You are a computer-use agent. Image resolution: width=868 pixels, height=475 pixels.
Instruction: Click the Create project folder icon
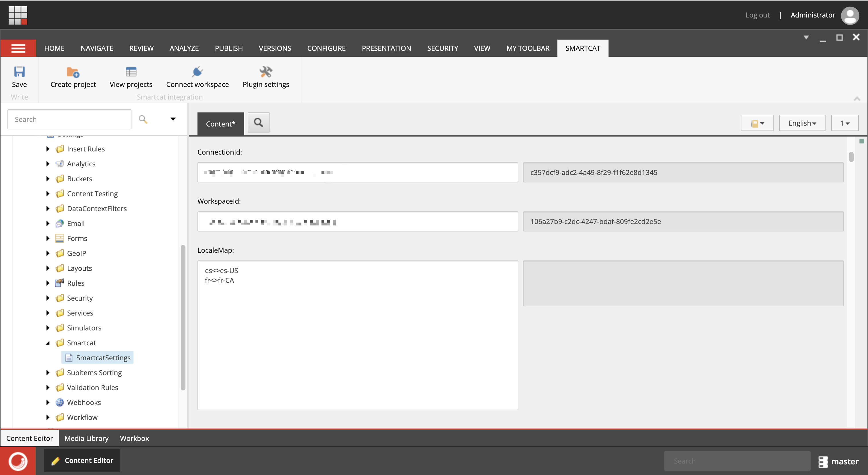tap(73, 72)
